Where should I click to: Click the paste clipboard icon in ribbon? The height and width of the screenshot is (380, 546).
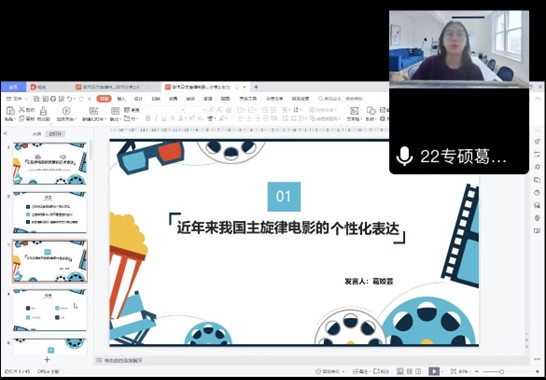click(10, 111)
